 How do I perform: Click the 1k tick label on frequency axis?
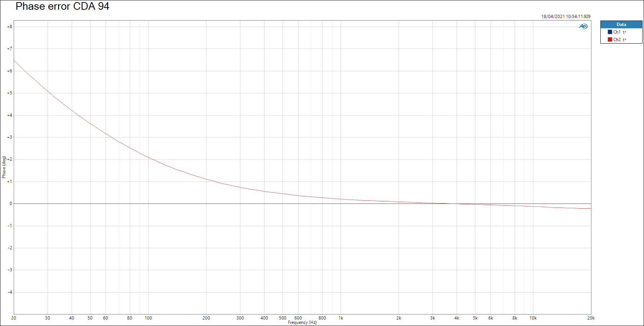point(341,318)
